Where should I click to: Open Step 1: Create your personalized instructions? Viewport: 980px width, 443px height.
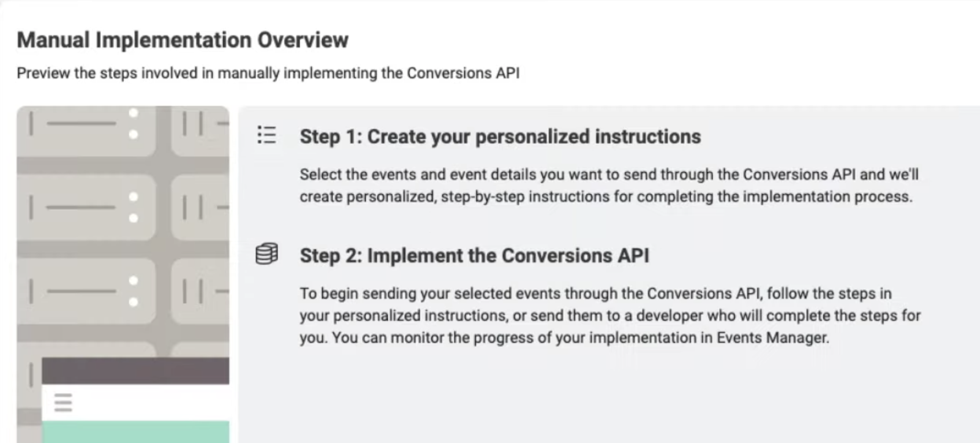[500, 137]
